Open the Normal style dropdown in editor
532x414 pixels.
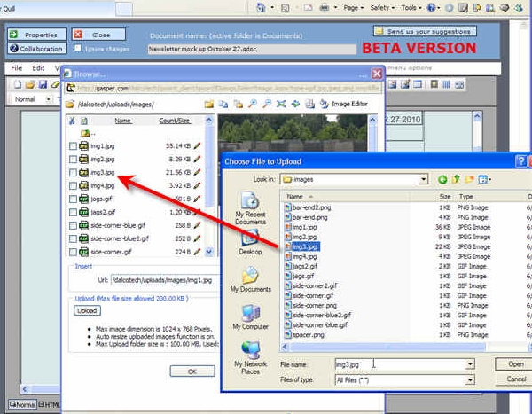pyautogui.click(x=48, y=99)
